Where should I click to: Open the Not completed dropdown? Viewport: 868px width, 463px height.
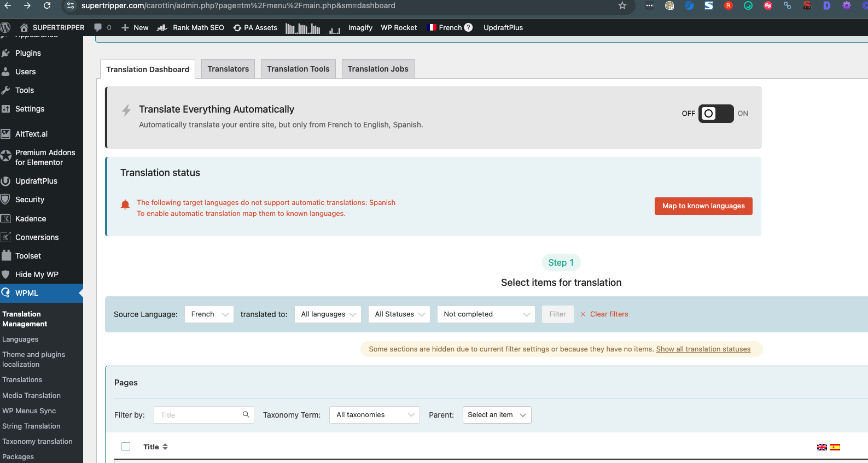pyautogui.click(x=486, y=314)
